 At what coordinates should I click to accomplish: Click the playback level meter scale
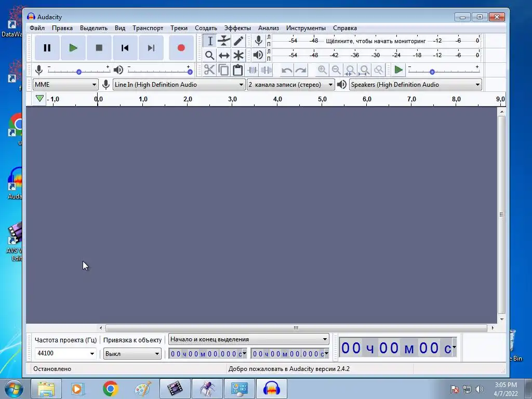(x=376, y=55)
